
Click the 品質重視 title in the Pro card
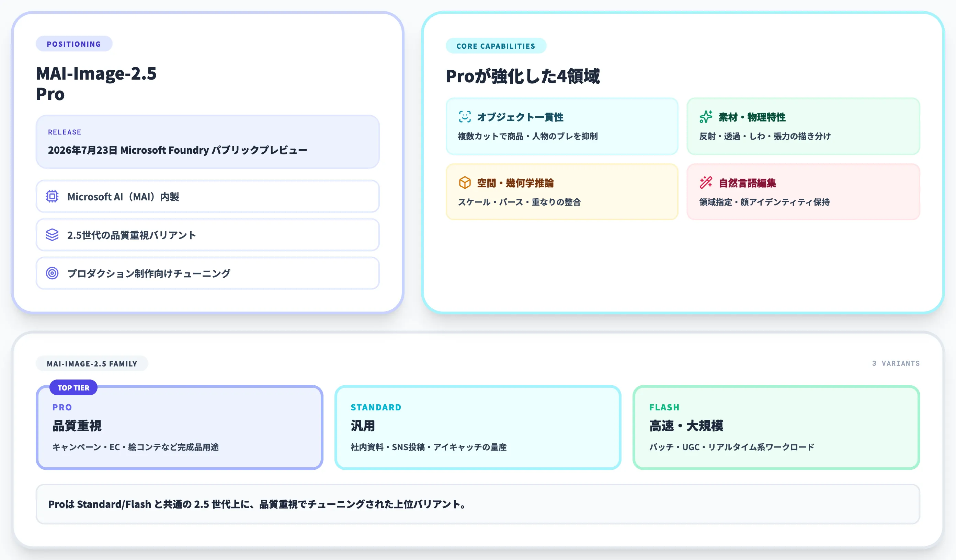coord(77,426)
